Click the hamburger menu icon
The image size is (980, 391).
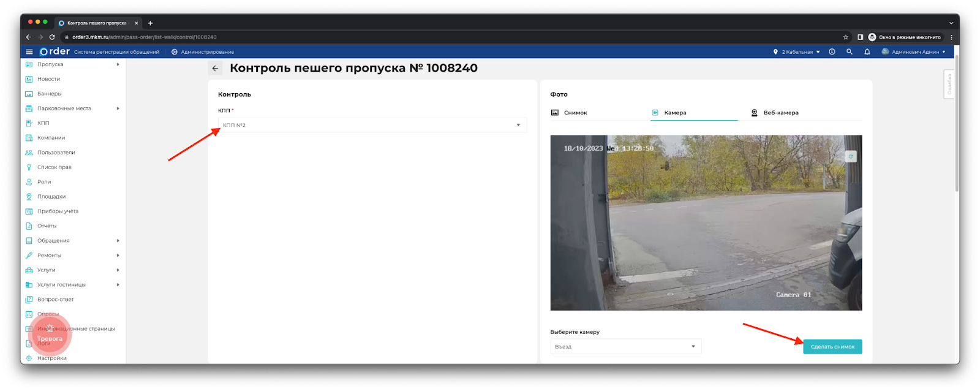(29, 52)
